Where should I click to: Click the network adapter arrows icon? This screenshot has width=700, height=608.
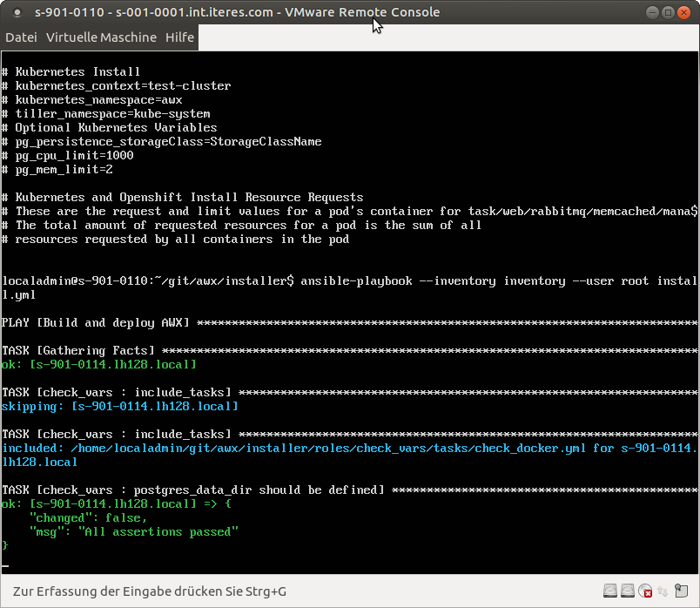tap(663, 591)
